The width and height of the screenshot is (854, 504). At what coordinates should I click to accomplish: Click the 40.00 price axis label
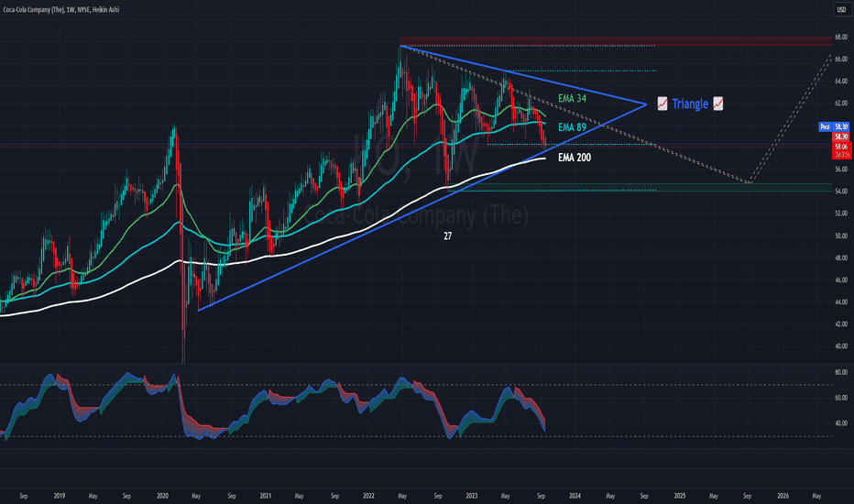pos(841,346)
